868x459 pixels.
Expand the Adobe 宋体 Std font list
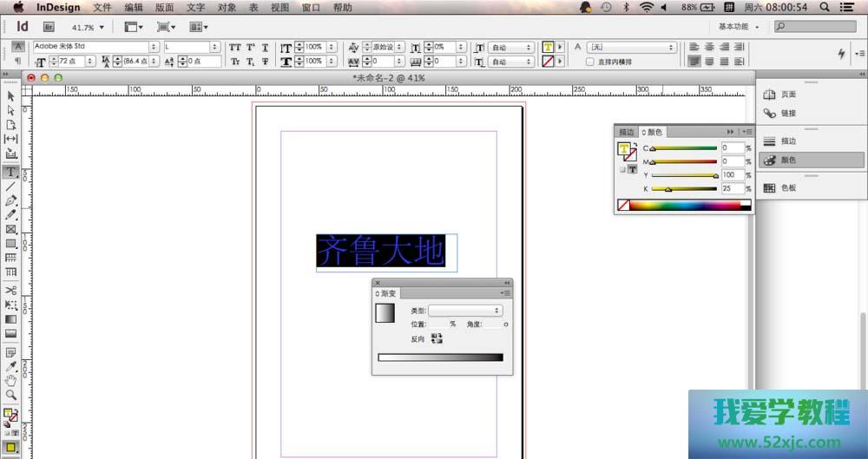click(154, 47)
